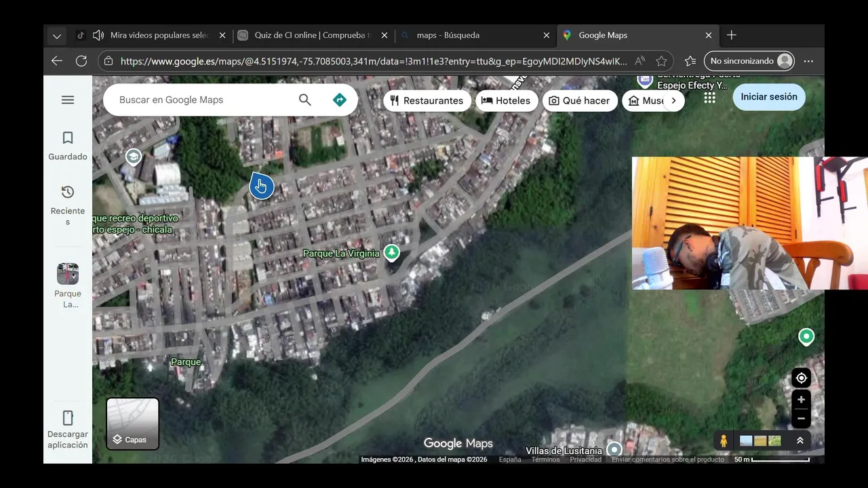Open the browser settings ellipsis menu
This screenshot has width=868, height=488.
[x=808, y=61]
